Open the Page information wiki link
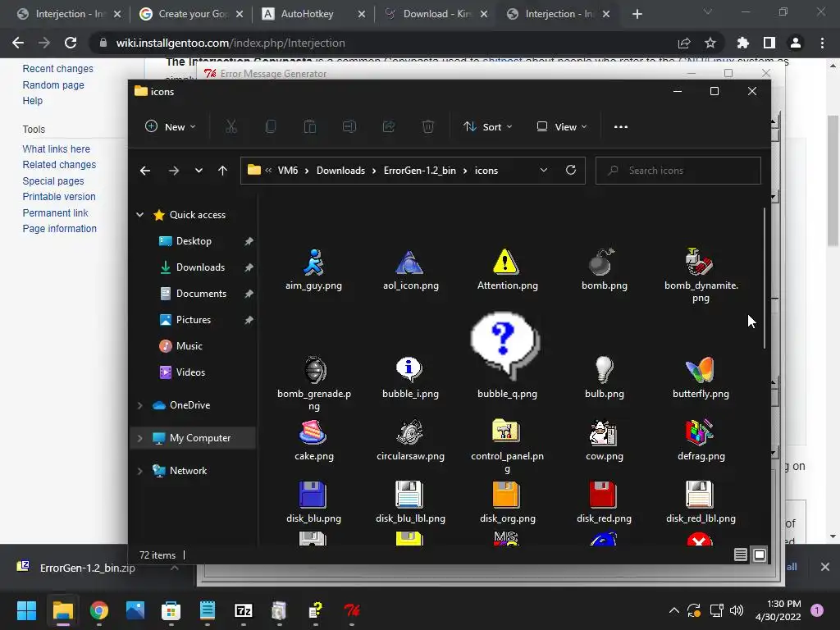 pyautogui.click(x=59, y=229)
